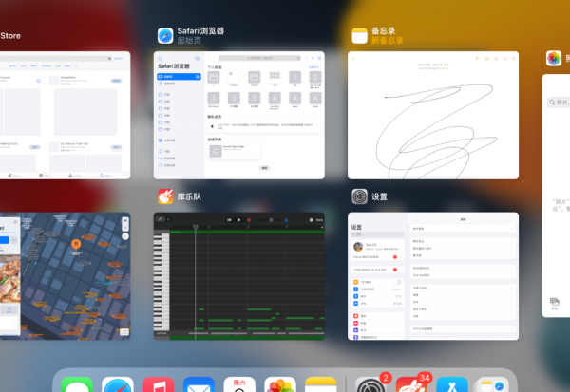Open the recent apps folder in dock
The image size is (570, 392).
click(492, 384)
